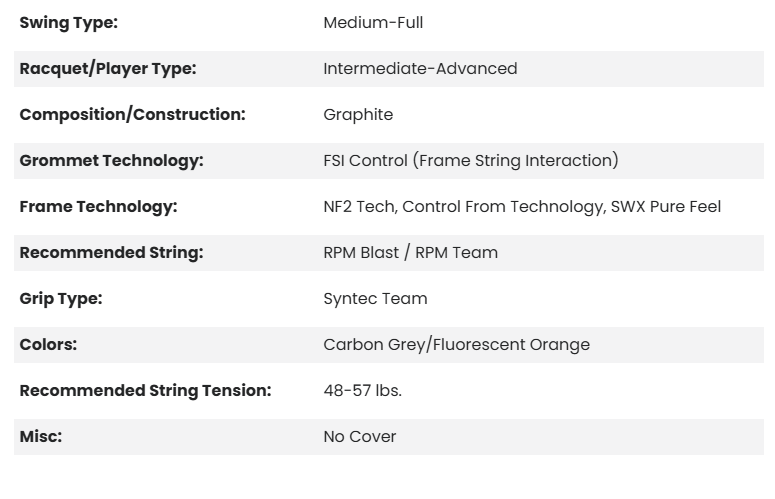Click the Grommet Technology label

[x=111, y=161]
